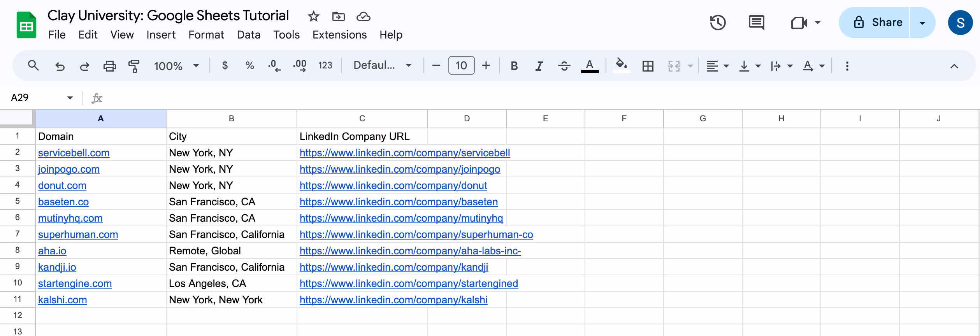Click the 'LinkedIn Company URL' header cell
Image resolution: width=980 pixels, height=336 pixels.
[362, 136]
